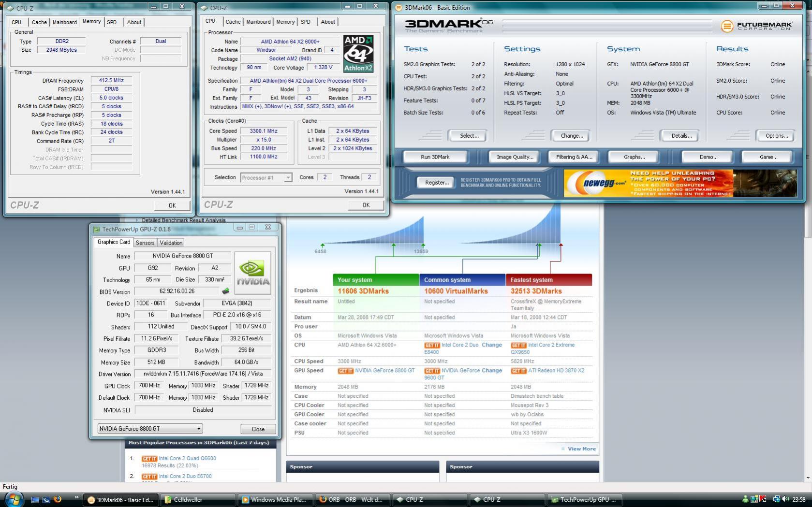Click the GPU-Z title bar icon
812x507 pixels.
click(96, 229)
